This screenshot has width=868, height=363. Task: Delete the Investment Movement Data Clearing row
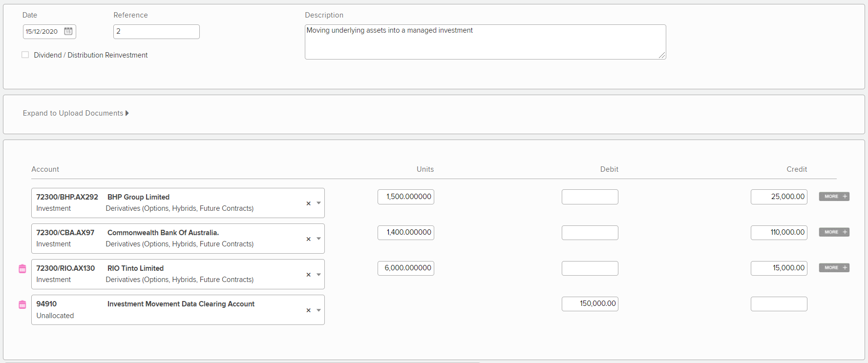(22, 304)
